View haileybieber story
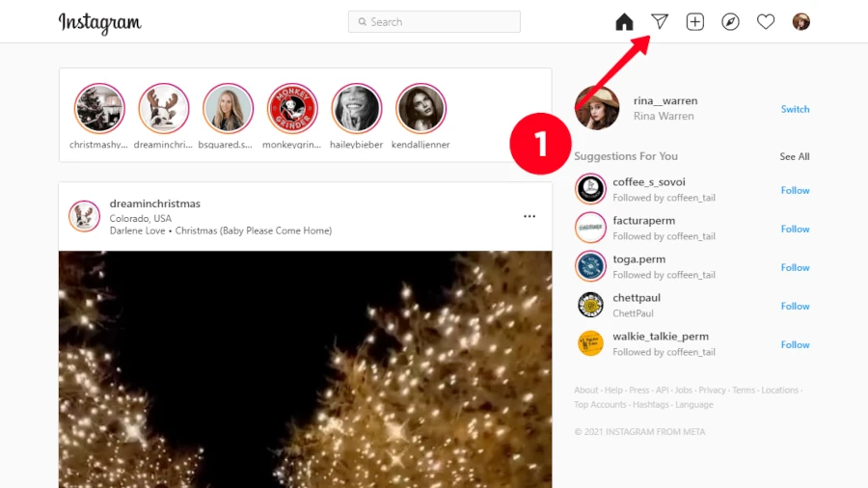The width and height of the screenshot is (868, 488). tap(357, 109)
